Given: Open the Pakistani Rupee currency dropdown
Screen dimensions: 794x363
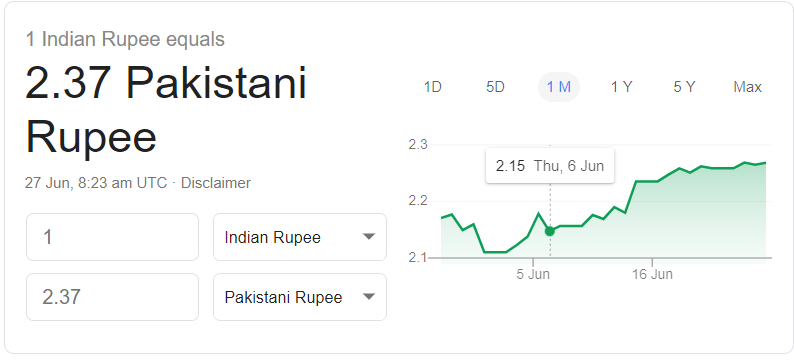Looking at the screenshot, I should pyautogui.click(x=300, y=297).
